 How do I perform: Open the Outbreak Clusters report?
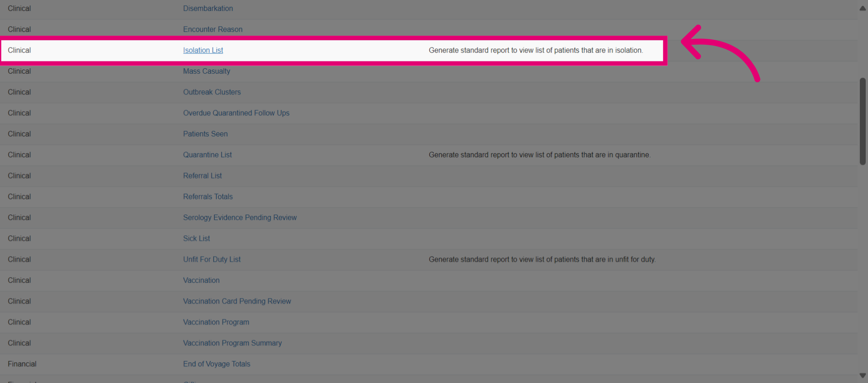[212, 92]
